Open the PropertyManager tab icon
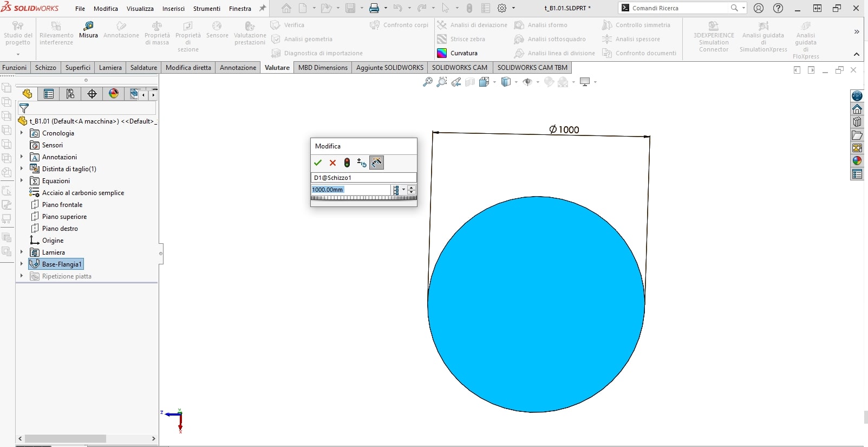Image resolution: width=868 pixels, height=447 pixels. (x=49, y=94)
